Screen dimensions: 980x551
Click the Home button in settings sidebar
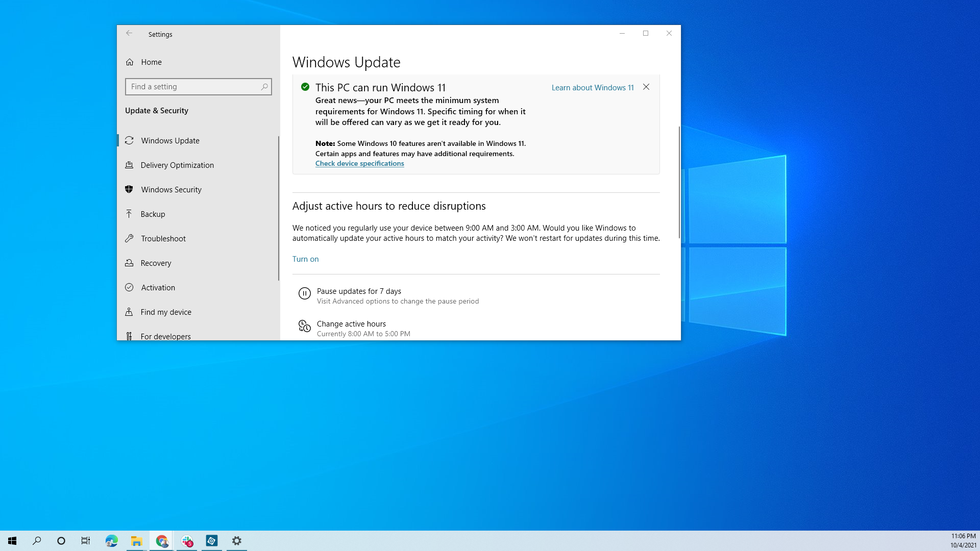click(152, 62)
